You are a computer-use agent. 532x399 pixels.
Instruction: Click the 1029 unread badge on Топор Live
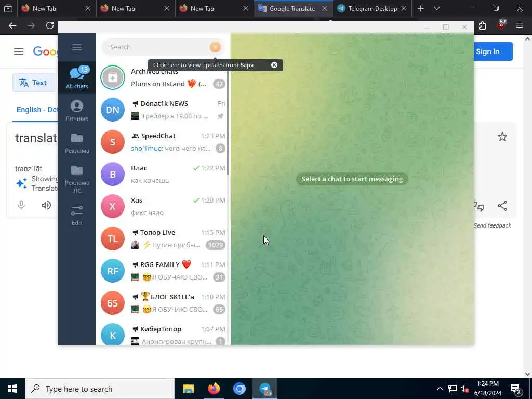[x=216, y=245]
